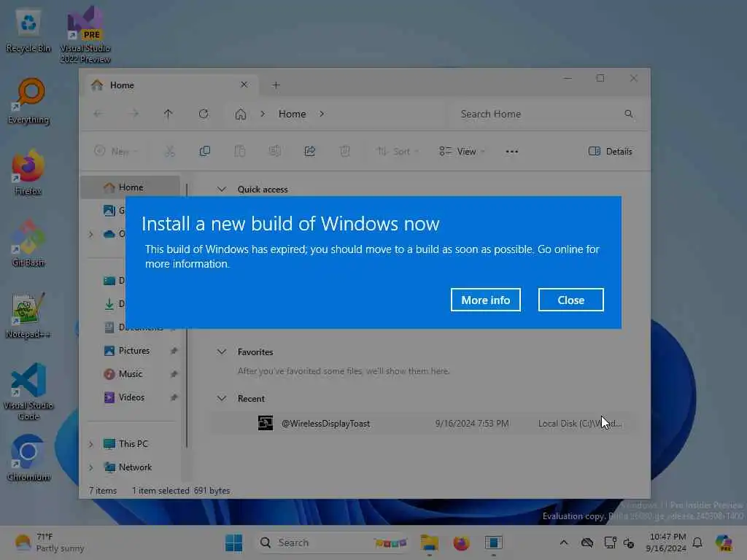Toggle the Details pane button

(611, 152)
